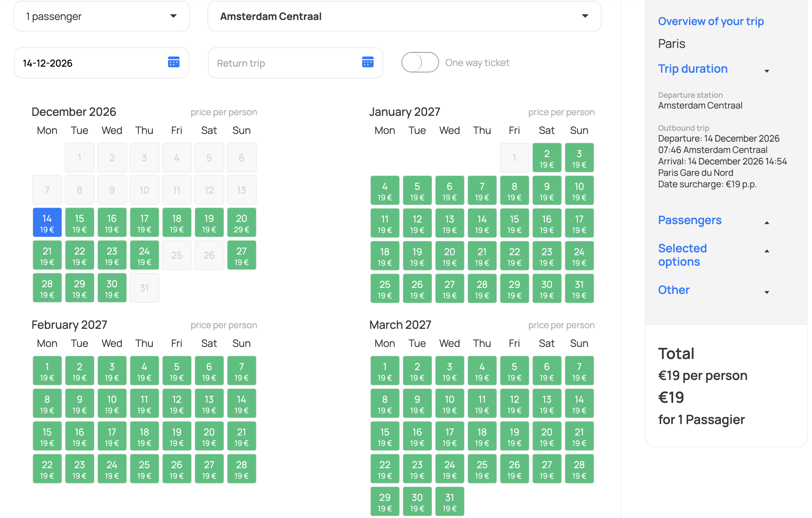Click the Overview of your trip heading
This screenshot has width=812, height=518.
711,21
